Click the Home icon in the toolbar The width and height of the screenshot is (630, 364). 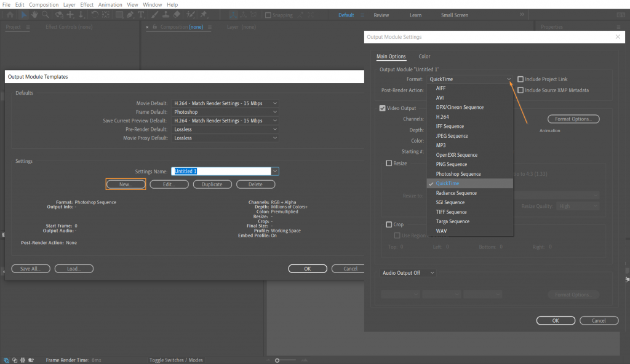point(10,15)
